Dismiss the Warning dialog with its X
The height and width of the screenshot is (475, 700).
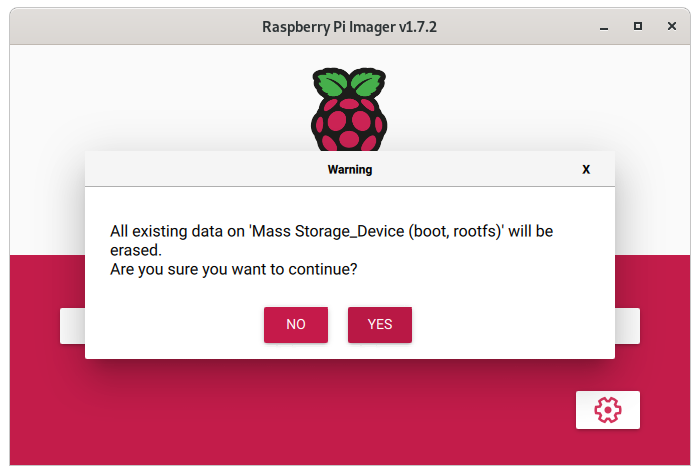pyautogui.click(x=586, y=170)
